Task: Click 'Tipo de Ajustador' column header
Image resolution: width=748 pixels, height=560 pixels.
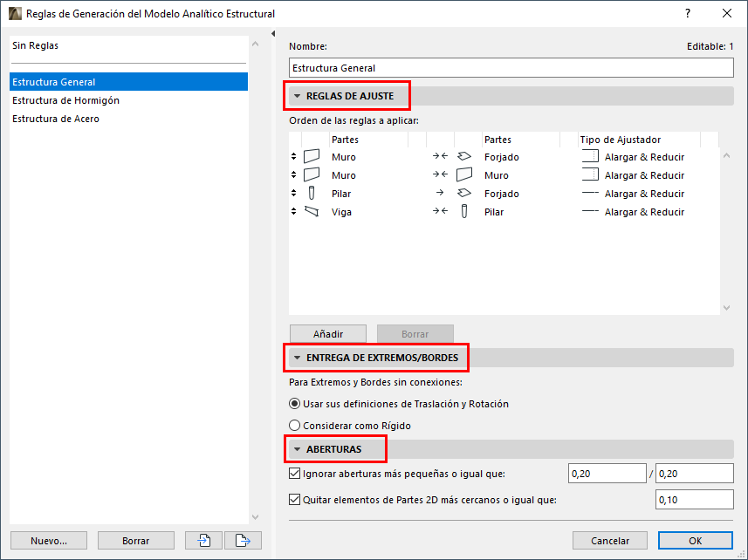Action: click(621, 140)
